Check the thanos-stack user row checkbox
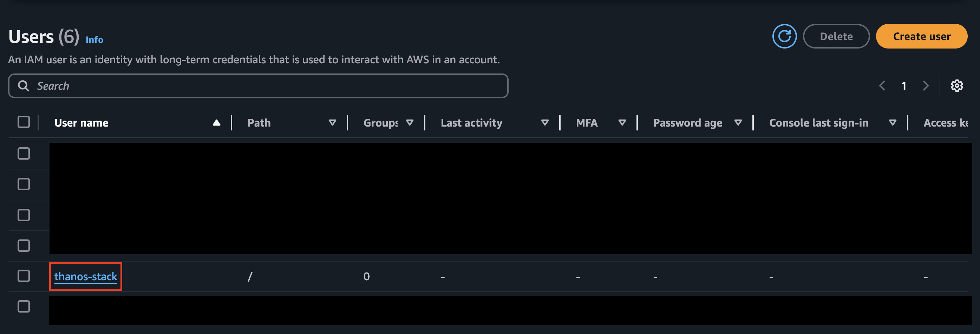This screenshot has width=980, height=334. tap(24, 276)
